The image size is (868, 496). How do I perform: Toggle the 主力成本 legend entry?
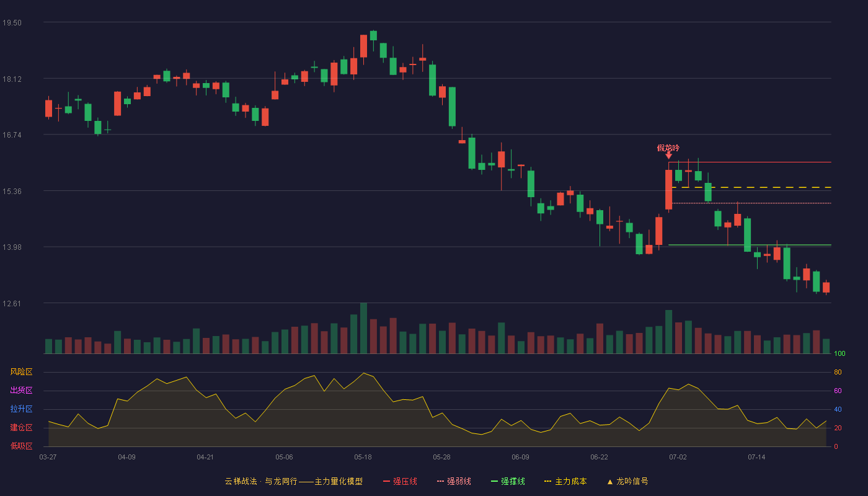tap(565, 481)
